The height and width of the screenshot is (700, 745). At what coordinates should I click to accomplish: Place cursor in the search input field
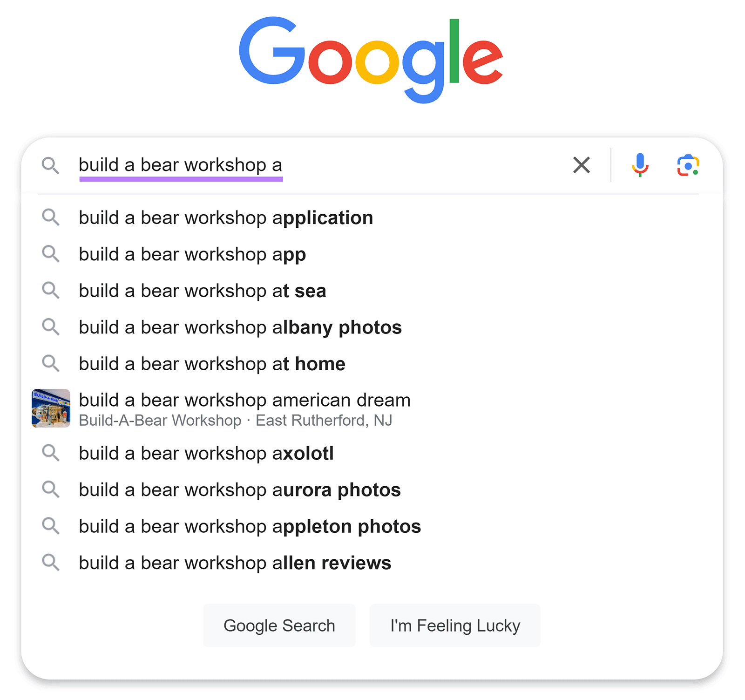[326, 165]
